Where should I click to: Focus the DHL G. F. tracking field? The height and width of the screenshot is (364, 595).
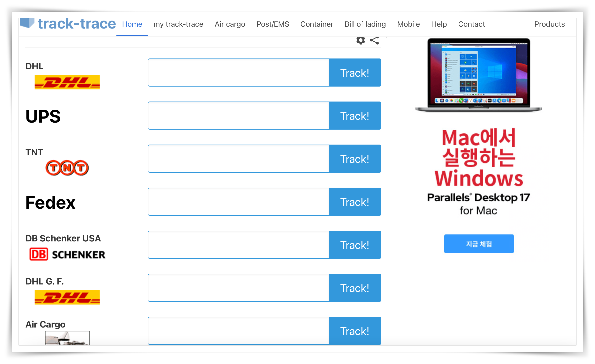point(238,288)
